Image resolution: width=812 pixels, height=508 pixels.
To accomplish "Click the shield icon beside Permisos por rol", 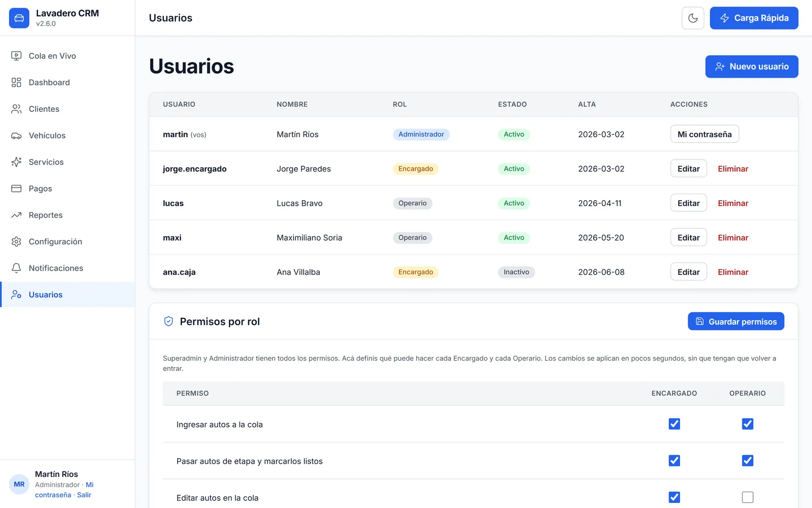I will pos(168,322).
